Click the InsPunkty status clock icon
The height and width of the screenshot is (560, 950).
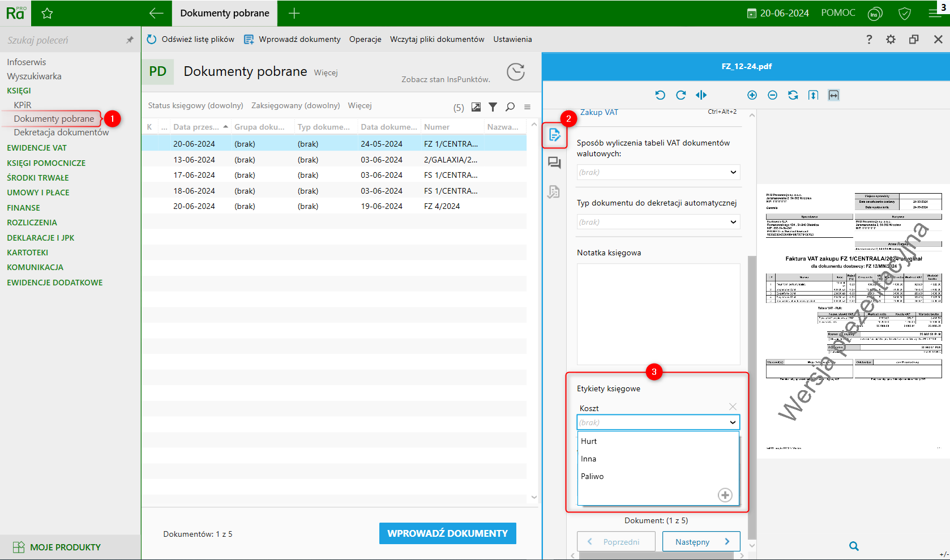515,72
